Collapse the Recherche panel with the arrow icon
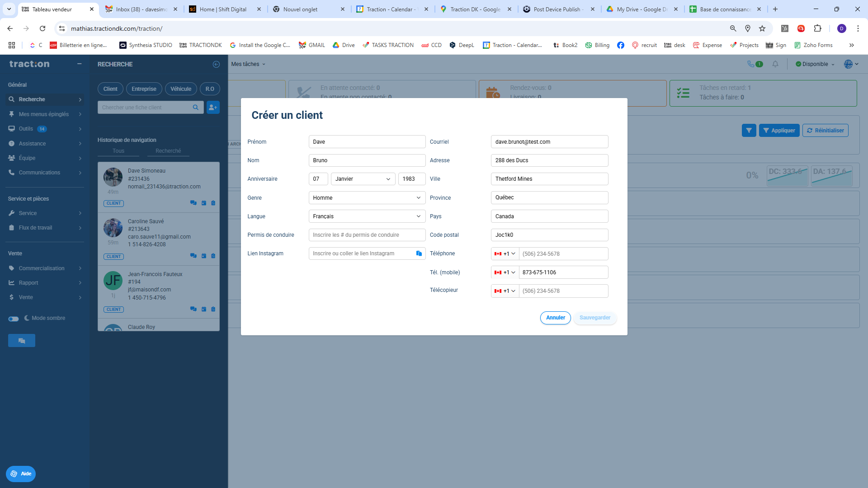 pyautogui.click(x=216, y=64)
